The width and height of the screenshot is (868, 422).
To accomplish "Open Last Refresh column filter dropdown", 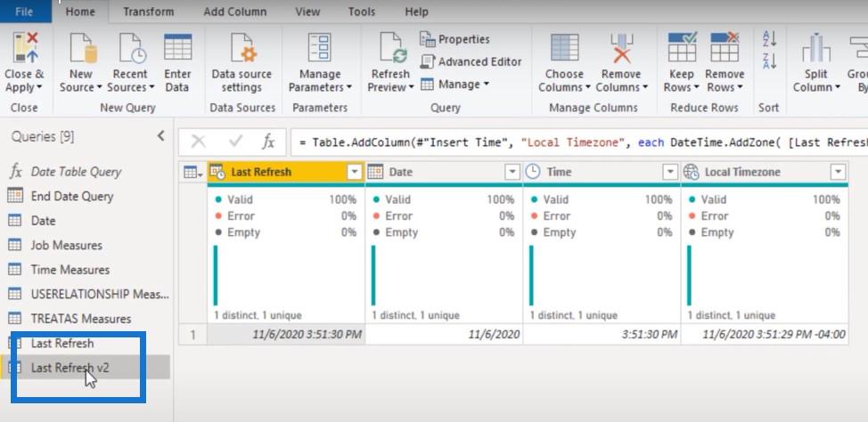I will (x=355, y=173).
